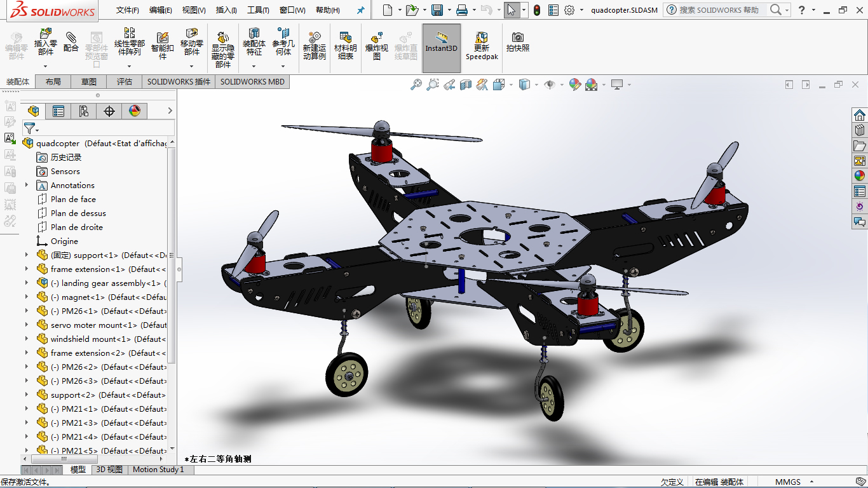Switch to the 草图 tab

coord(89,81)
